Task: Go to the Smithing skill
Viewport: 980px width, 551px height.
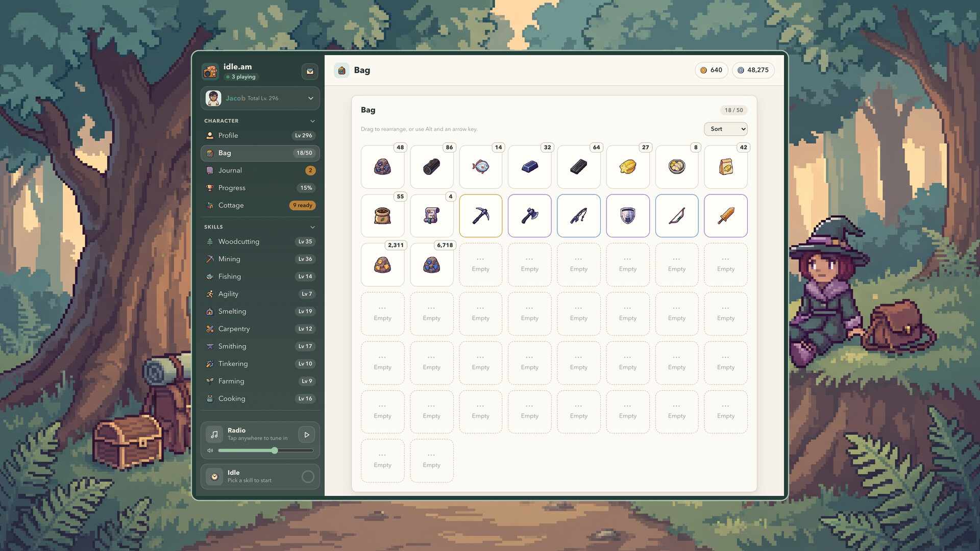Action: [260, 346]
